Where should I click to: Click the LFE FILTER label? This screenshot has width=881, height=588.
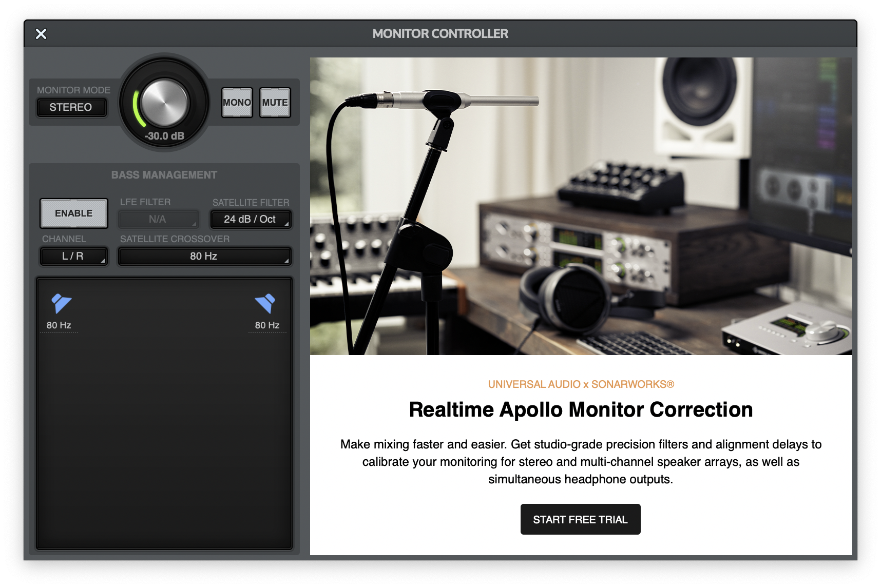click(145, 202)
